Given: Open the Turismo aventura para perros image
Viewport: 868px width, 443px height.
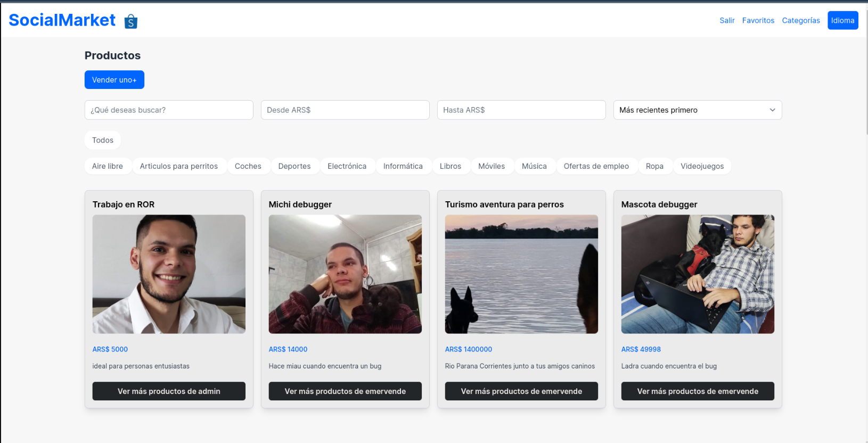Looking at the screenshot, I should 521,274.
